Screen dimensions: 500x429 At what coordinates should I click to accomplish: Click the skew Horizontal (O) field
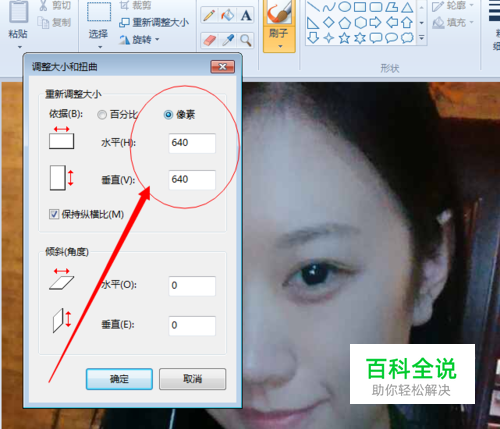(192, 286)
